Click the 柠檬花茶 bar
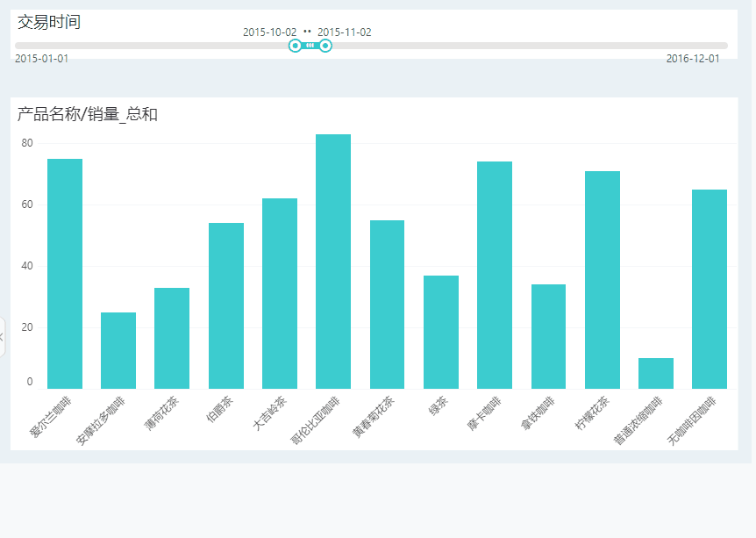756x538 pixels. [603, 280]
